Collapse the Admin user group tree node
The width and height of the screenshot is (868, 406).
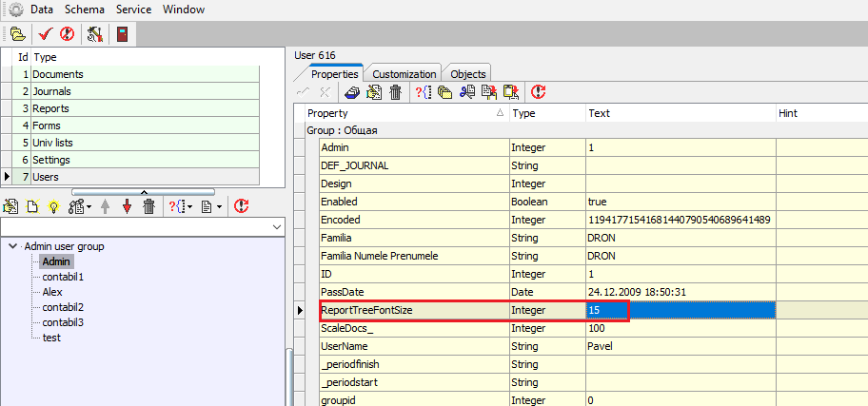tap(12, 246)
